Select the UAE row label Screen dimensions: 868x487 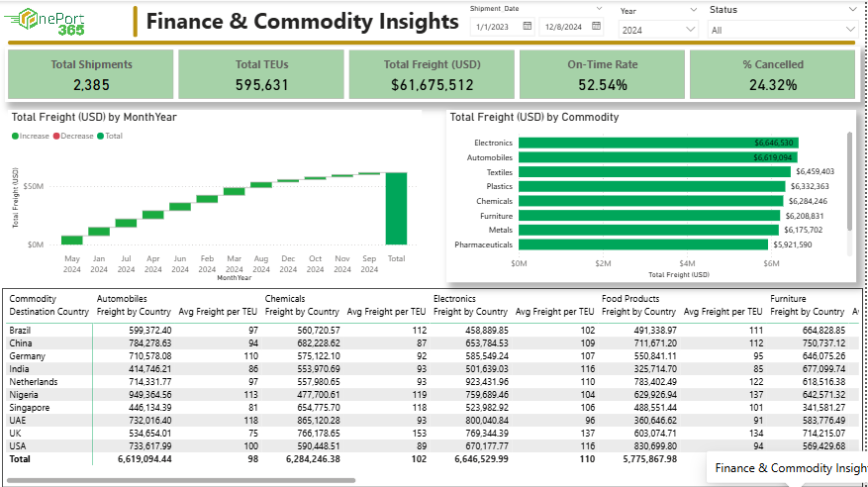pyautogui.click(x=17, y=421)
